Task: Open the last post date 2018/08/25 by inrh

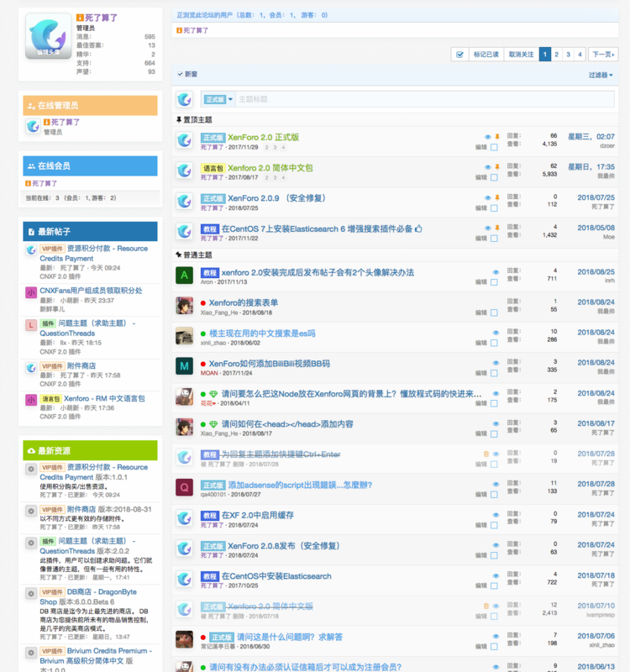Action: click(596, 271)
